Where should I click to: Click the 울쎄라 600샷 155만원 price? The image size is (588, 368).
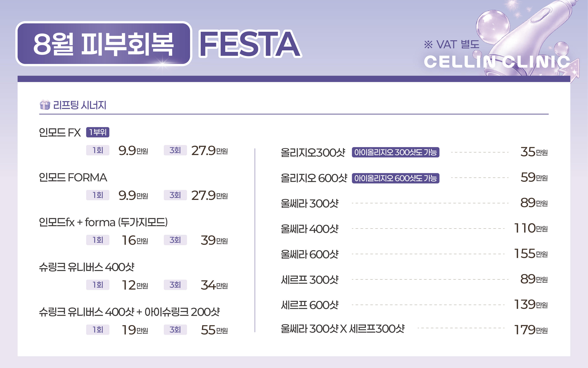(531, 254)
